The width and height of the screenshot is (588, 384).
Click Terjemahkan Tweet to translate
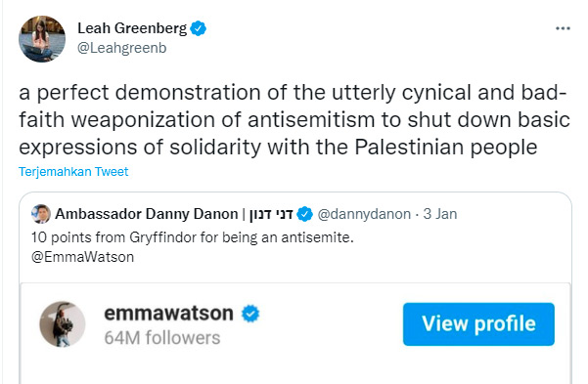click(73, 172)
